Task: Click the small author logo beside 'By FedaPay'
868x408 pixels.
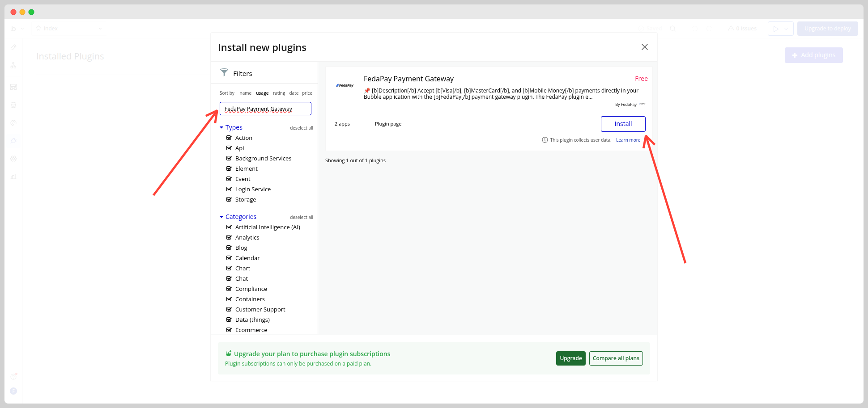Action: click(x=642, y=104)
